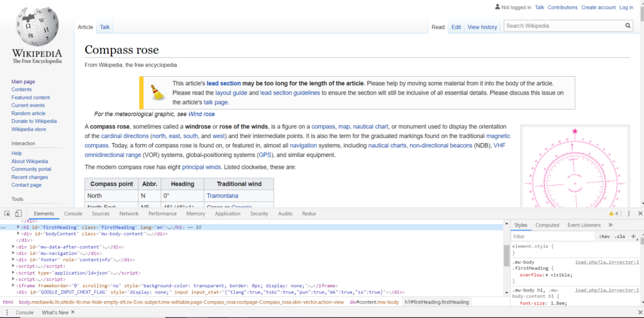Image resolution: width=644 pixels, height=318 pixels.
Task: Click the Wikipedia Edit tab
Action: tap(457, 27)
